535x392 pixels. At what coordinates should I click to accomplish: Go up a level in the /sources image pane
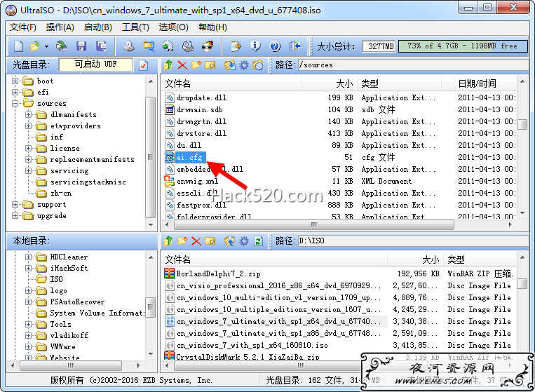(168, 65)
